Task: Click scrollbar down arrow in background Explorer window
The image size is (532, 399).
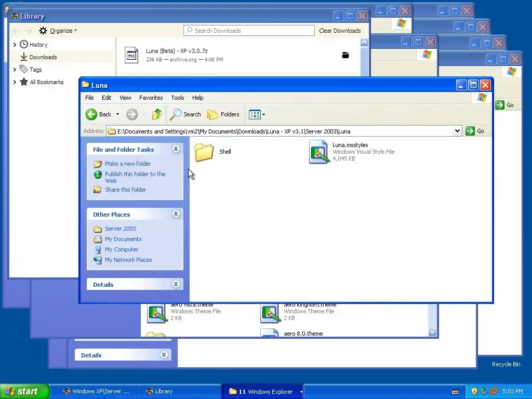Action: tap(432, 332)
